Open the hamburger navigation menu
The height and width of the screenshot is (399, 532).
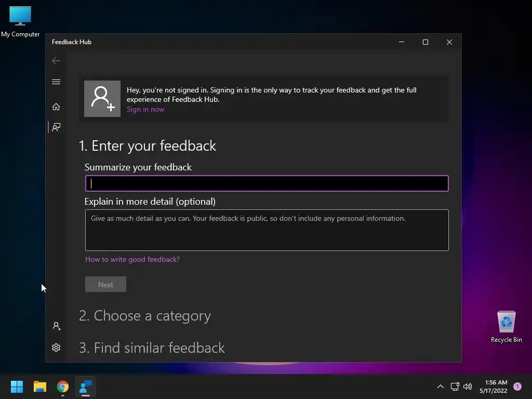[56, 82]
